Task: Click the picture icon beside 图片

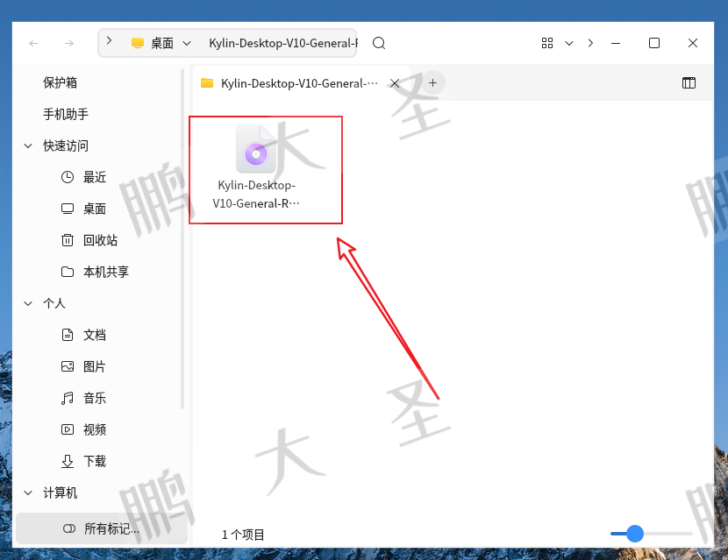Action: pos(68,366)
